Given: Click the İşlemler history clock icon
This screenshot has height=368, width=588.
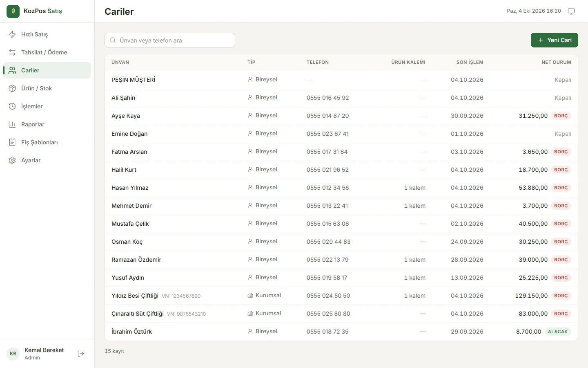Looking at the screenshot, I should click(12, 106).
